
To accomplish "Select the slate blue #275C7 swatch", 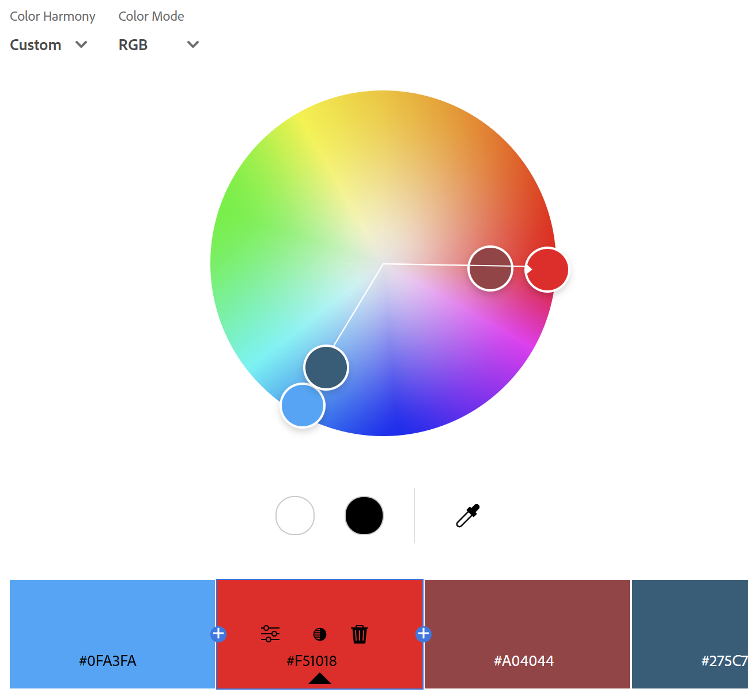I will tap(690, 634).
